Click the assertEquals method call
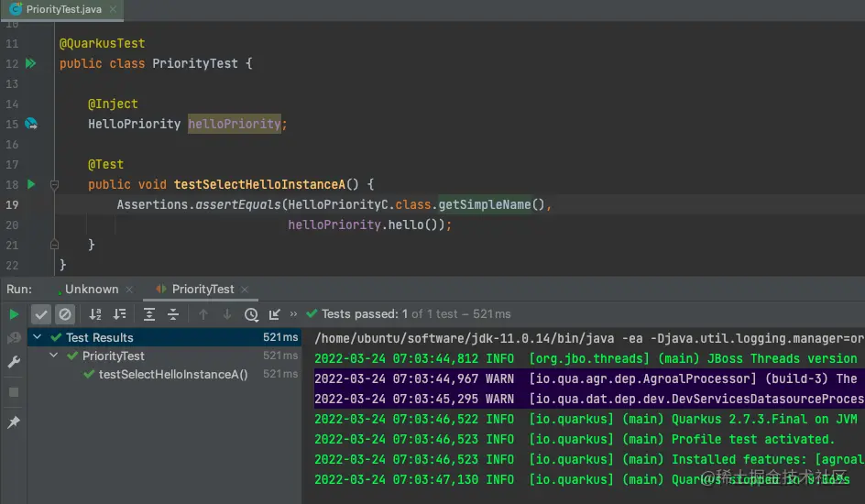The height and width of the screenshot is (504, 865). (238, 204)
